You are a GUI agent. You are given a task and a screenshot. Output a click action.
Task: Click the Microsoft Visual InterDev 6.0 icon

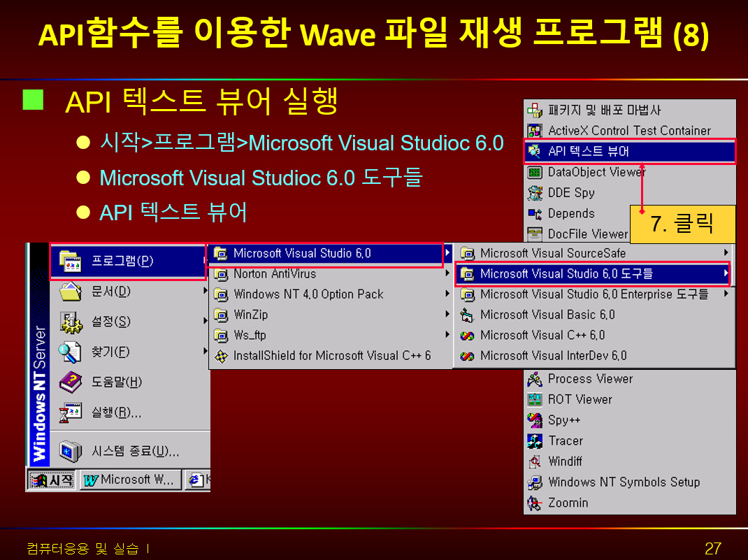(x=466, y=356)
